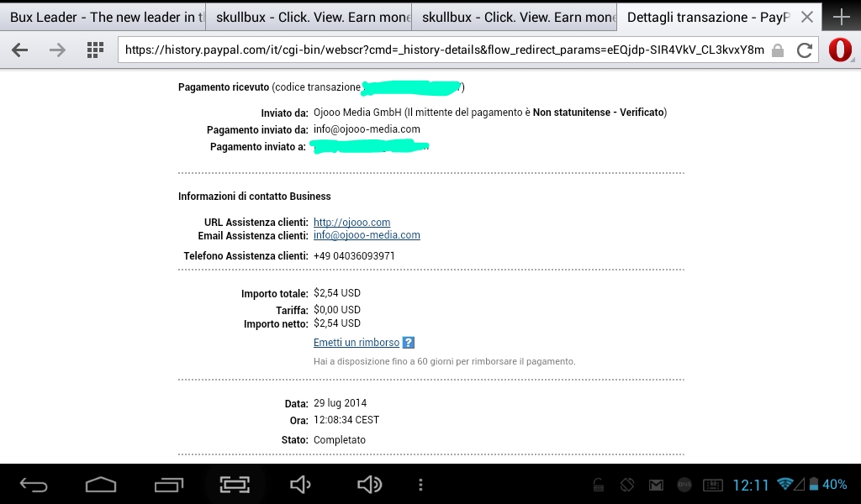Tap the Android home button
Viewport: 861px width, 504px height.
point(101,485)
